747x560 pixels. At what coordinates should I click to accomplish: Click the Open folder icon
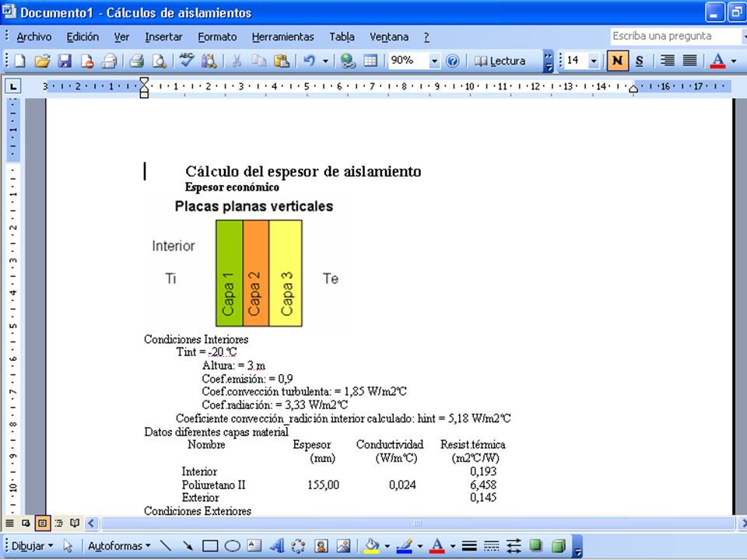pos(42,61)
